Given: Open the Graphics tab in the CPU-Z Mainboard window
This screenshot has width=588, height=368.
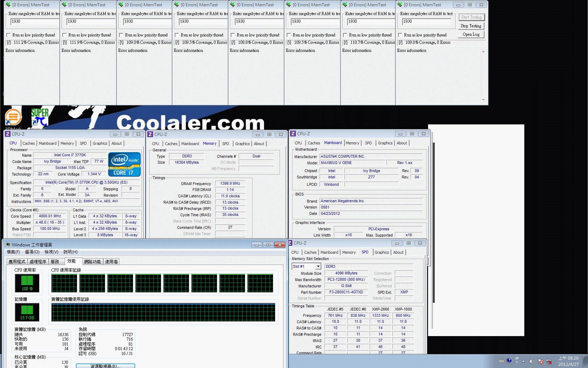Looking at the screenshot, I should [x=385, y=143].
